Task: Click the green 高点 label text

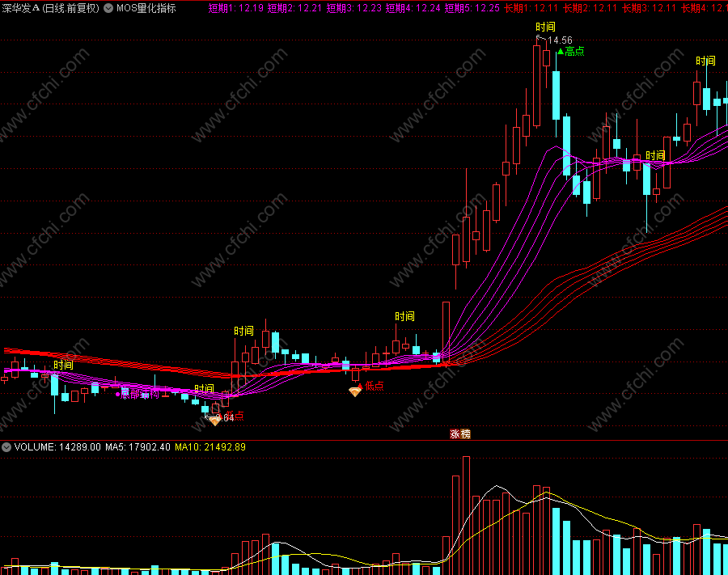Action: (x=574, y=52)
